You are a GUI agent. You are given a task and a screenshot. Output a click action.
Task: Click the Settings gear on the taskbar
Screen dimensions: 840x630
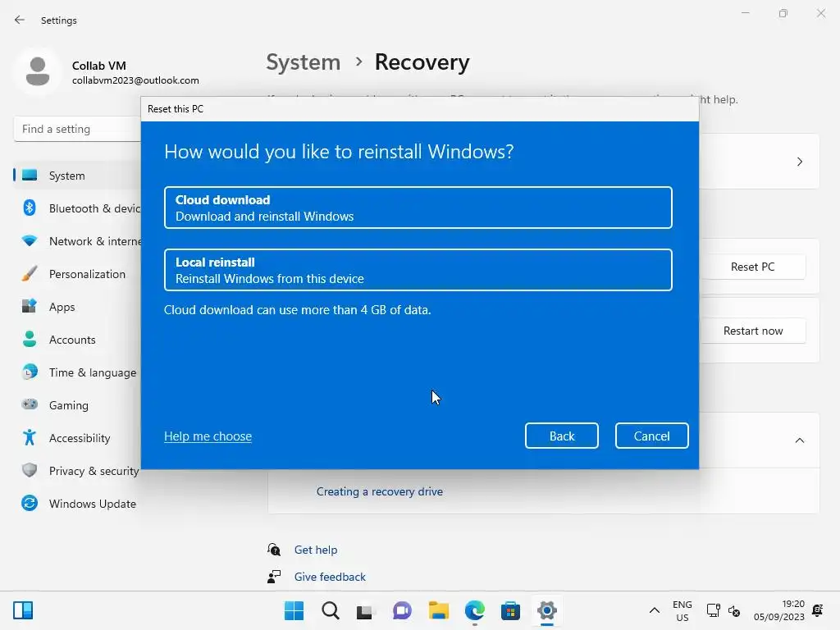point(546,610)
